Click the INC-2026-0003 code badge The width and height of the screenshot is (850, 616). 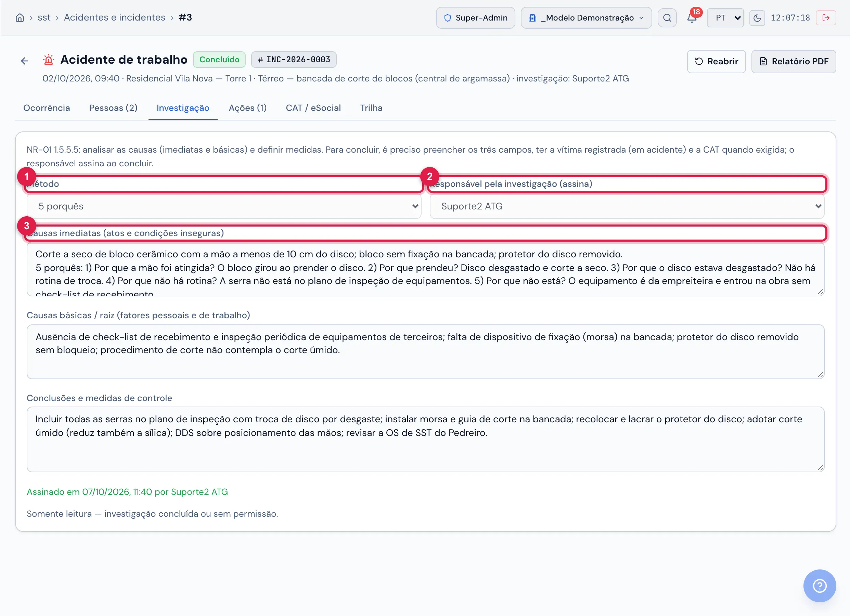coord(294,60)
